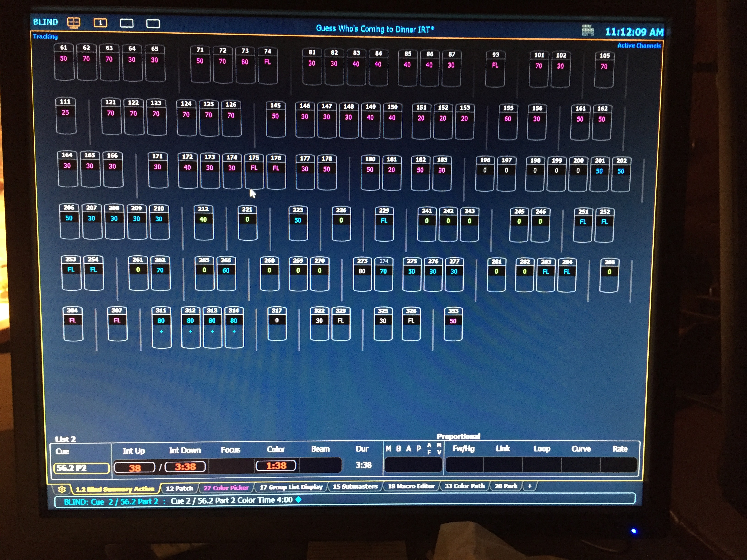Select channel 304 tile
The image size is (747, 560).
[x=73, y=324]
